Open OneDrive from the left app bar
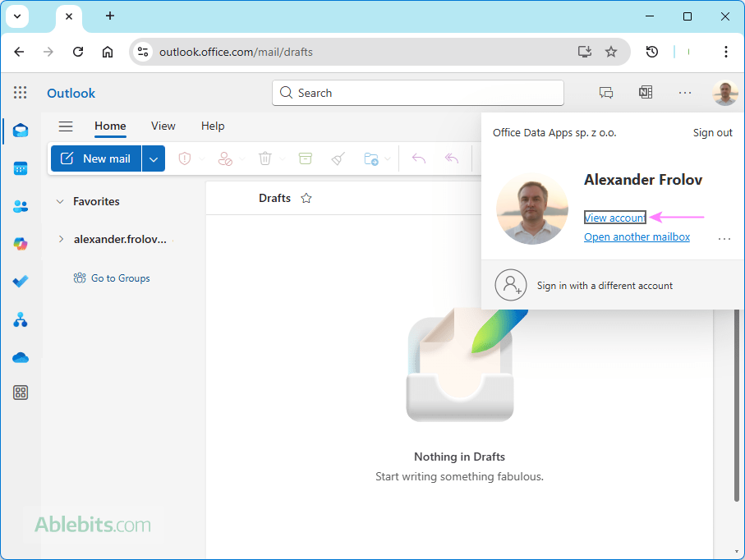 click(21, 357)
